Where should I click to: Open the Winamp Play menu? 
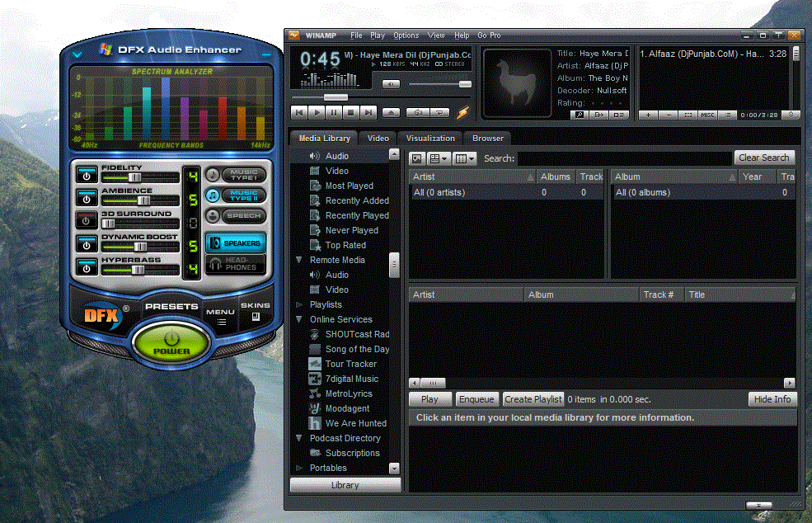[x=378, y=35]
